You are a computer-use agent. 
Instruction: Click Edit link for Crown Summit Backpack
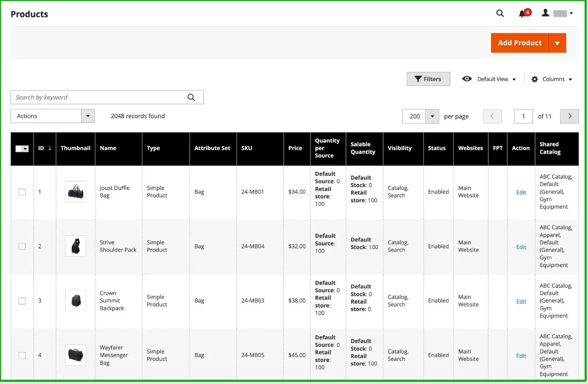coord(521,302)
